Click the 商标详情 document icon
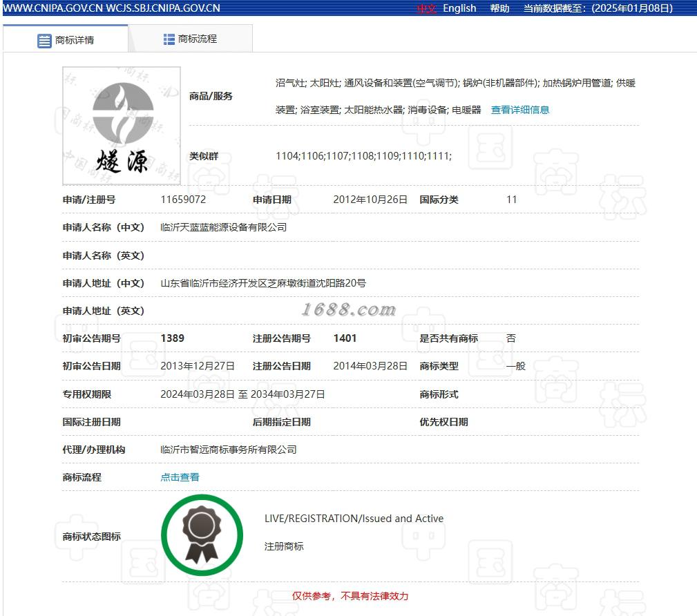Screen dimensions: 697x616 point(44,41)
